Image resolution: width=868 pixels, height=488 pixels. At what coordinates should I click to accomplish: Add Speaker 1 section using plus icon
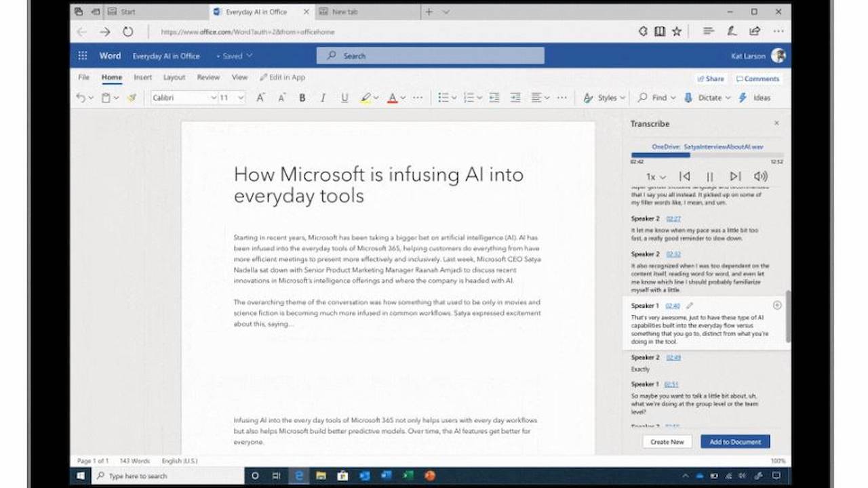pos(777,306)
